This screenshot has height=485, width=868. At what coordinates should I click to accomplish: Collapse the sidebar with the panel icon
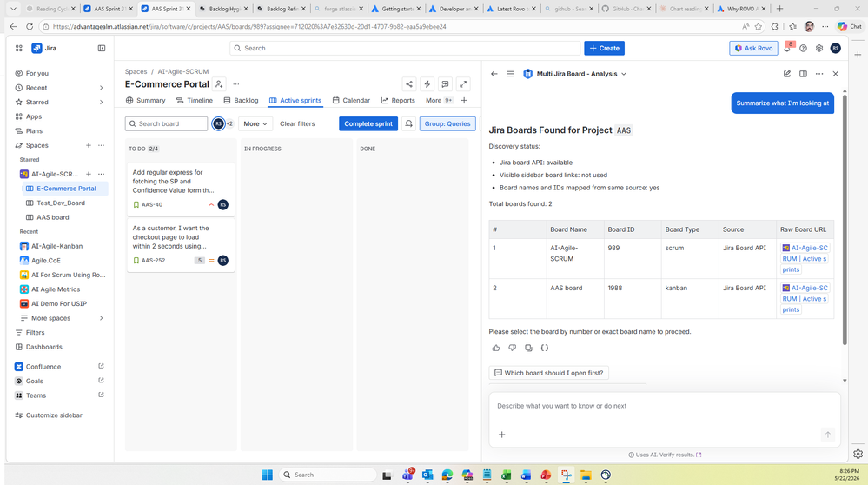pyautogui.click(x=102, y=48)
